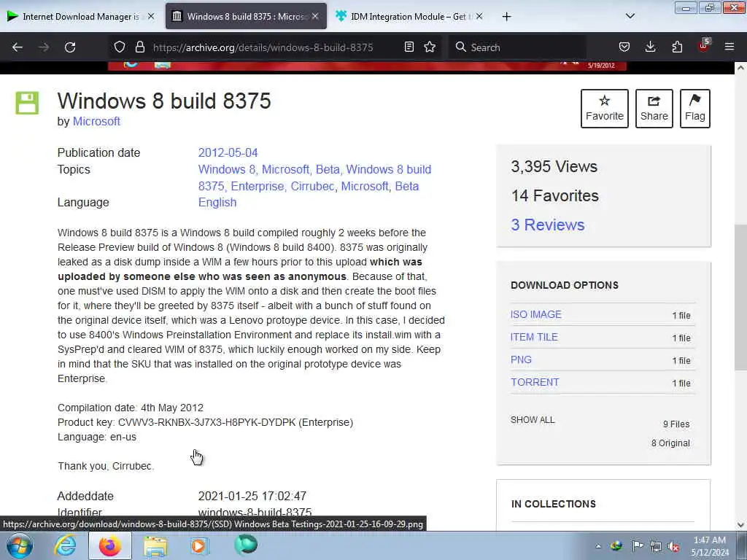747x560 pixels.
Task: Open a new browser tab
Action: pyautogui.click(x=506, y=17)
